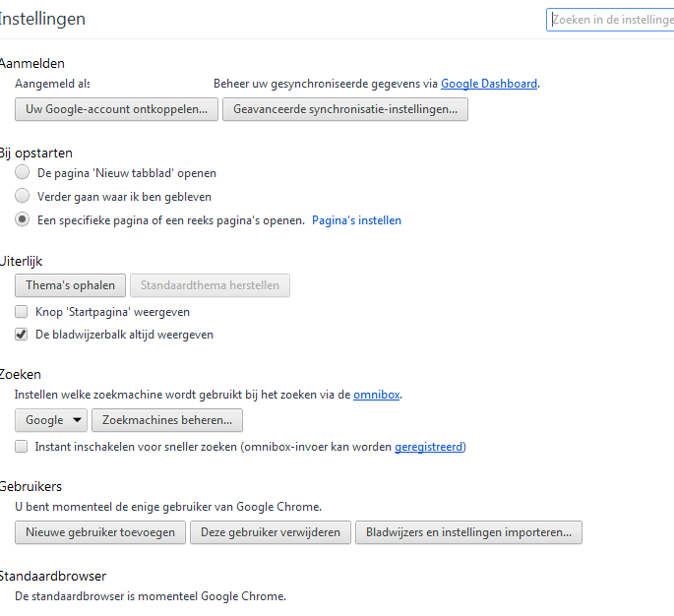Open the Google Dashboard link
The width and height of the screenshot is (674, 616).
(x=489, y=84)
